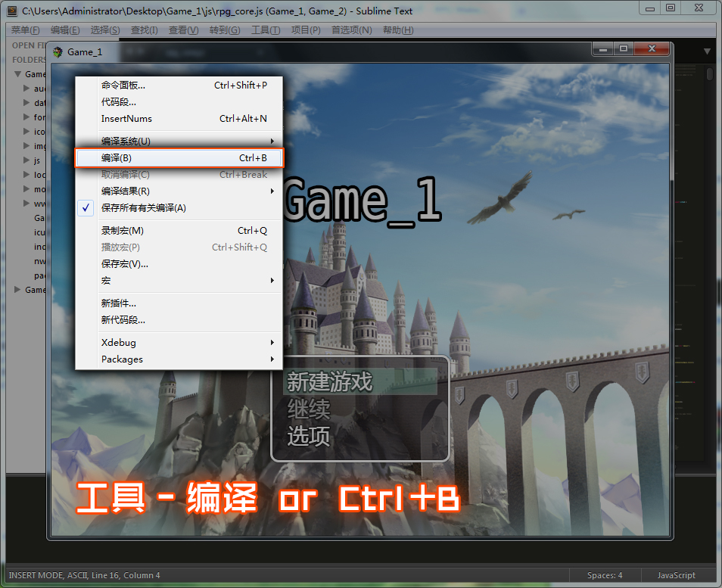
Task: Expand the collapsed Game root folder in sidebar
Action: tap(17, 290)
